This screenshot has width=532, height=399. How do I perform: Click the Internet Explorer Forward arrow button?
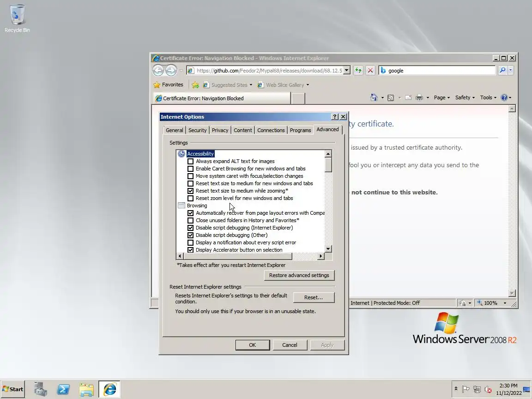click(171, 70)
